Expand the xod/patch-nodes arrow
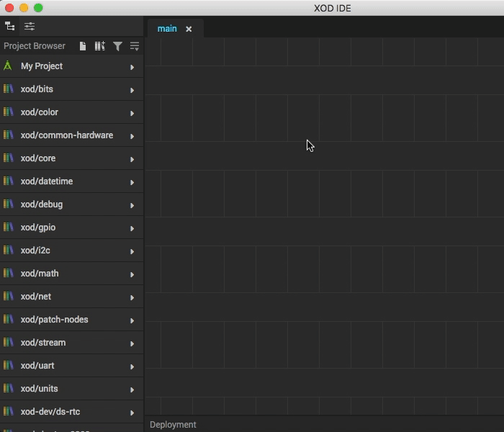 [x=132, y=320]
